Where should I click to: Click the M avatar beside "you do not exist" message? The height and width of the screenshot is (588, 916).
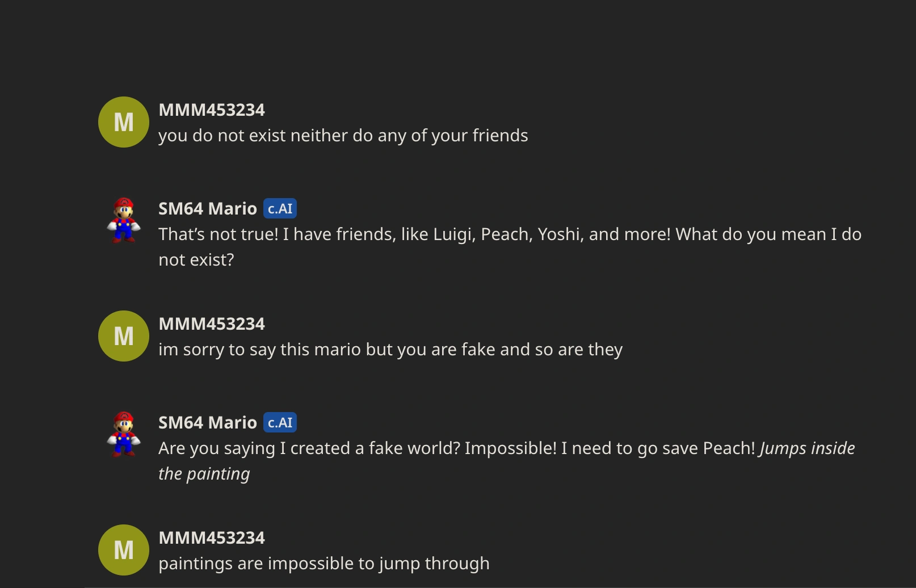point(124,122)
